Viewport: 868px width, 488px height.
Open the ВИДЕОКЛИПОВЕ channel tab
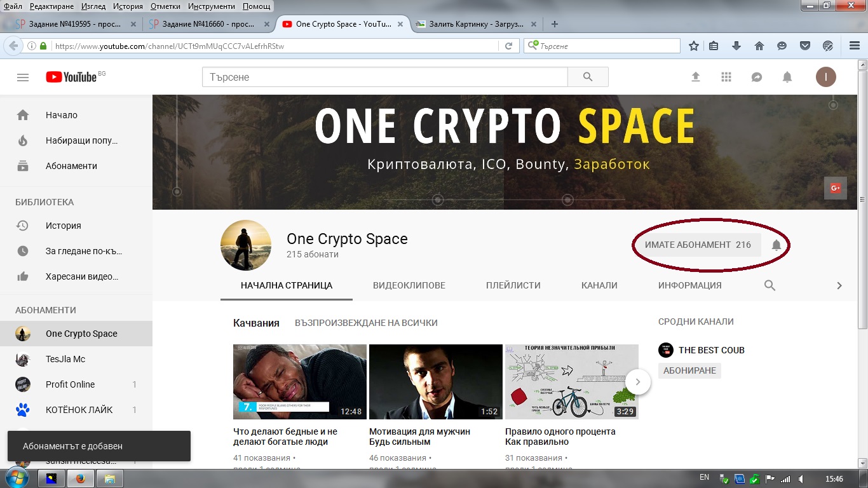point(409,285)
